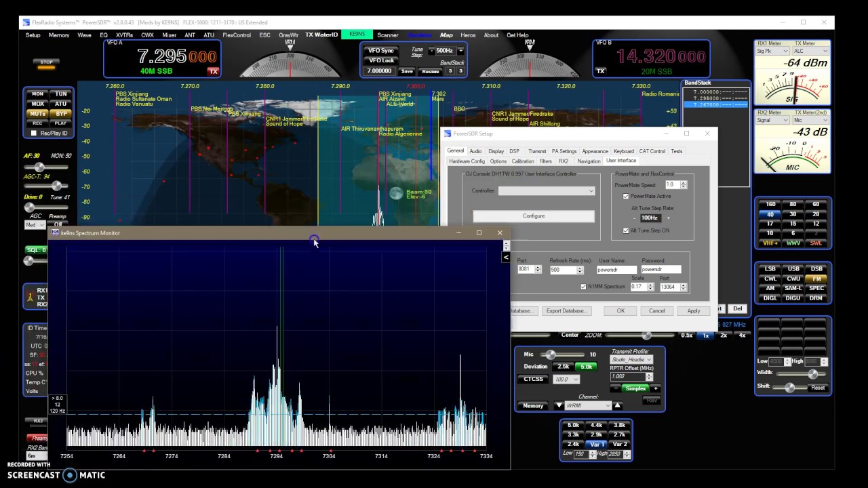
Task: Collapse spectrum monitor side arrow
Action: (506, 257)
